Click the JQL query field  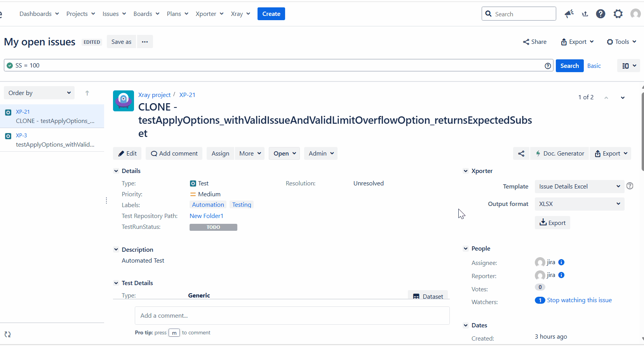[278, 66]
